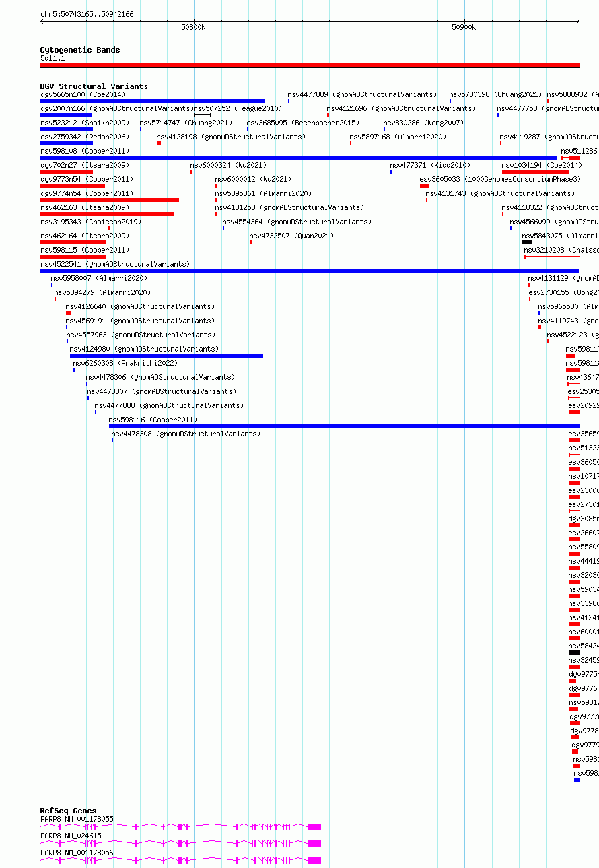Click the blue nsv598116 (Cooper2011) bar

tap(344, 426)
